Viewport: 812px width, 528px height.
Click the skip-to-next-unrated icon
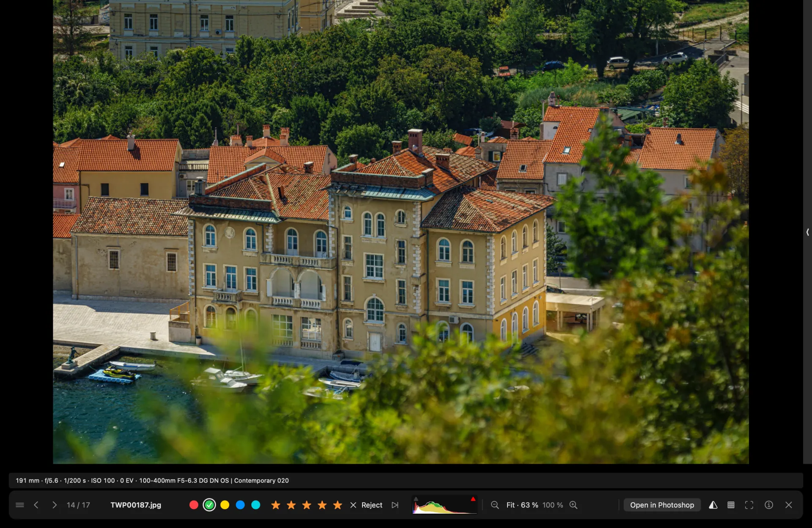395,505
